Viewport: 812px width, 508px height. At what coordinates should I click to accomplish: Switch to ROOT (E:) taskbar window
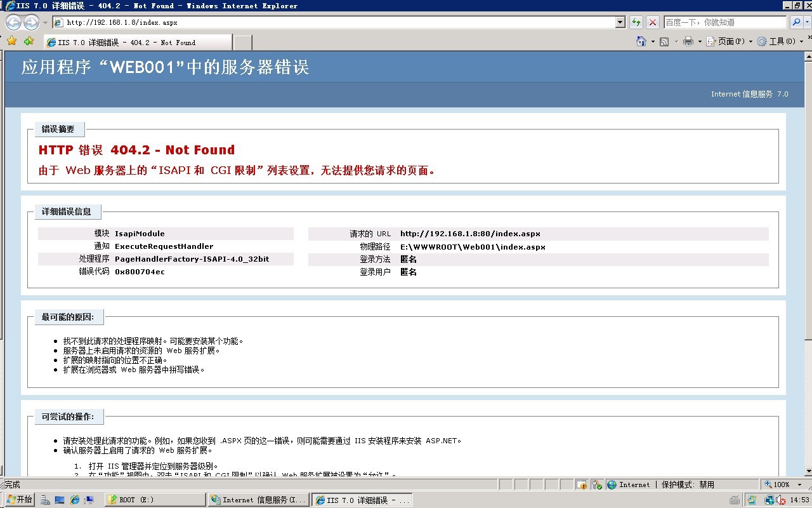[154, 500]
